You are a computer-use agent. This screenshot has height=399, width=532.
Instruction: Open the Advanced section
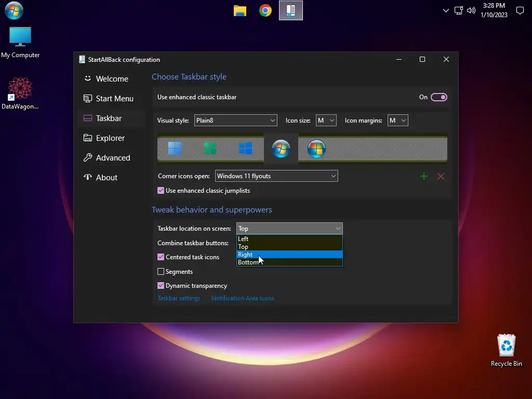(112, 158)
